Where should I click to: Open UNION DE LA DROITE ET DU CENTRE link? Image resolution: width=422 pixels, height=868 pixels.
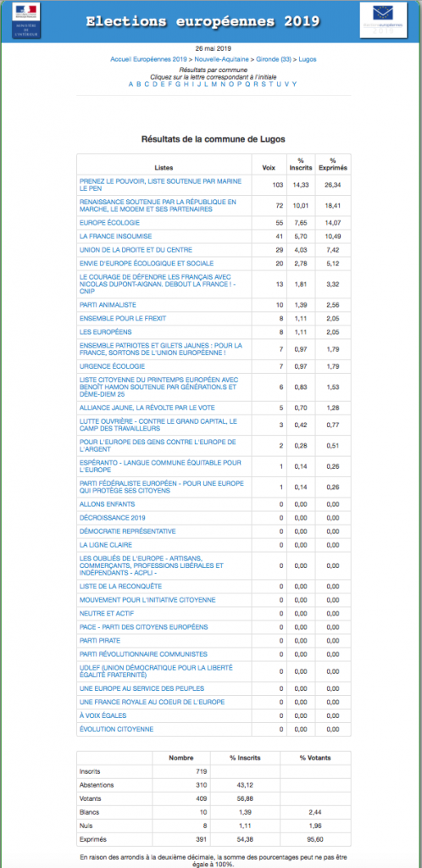click(136, 250)
